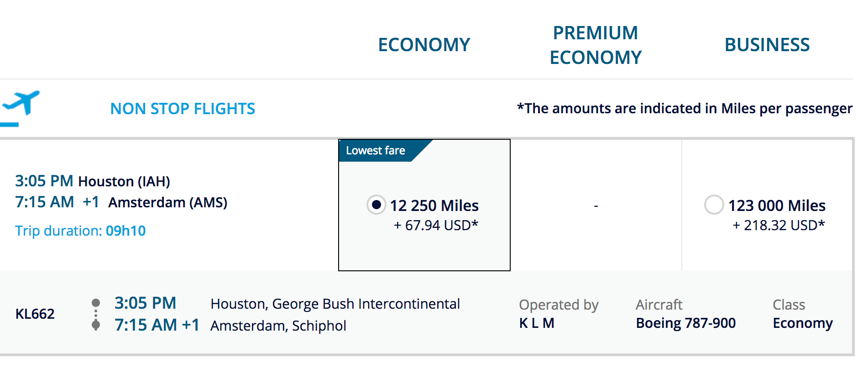This screenshot has width=868, height=369.
Task: Click the Amsterdam (AMS) arrival text
Action: pyautogui.click(x=167, y=202)
